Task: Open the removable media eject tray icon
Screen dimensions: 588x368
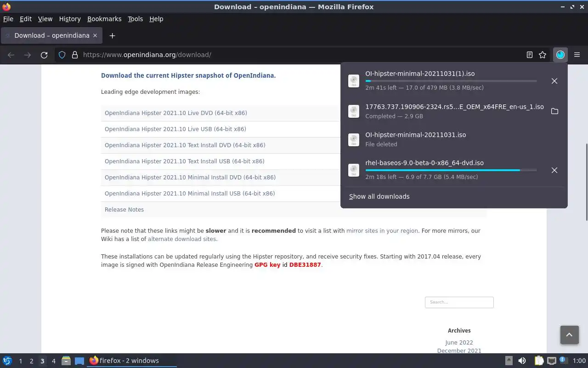Action: (509, 361)
